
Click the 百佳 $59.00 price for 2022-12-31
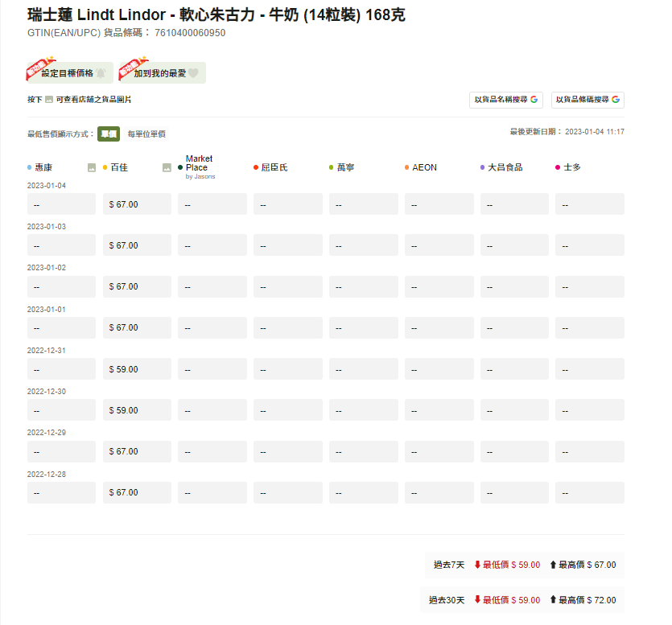[x=137, y=369]
